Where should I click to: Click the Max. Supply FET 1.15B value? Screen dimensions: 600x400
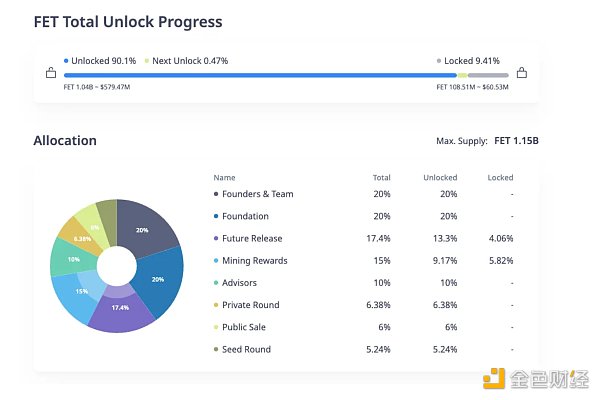[516, 141]
